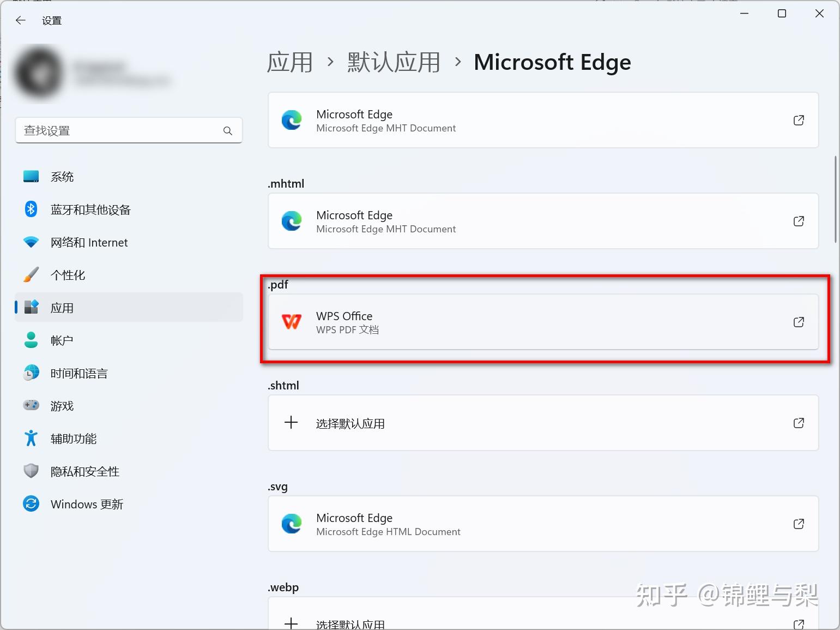Viewport: 840px width, 630px height.
Task: Go back using the arrow in title bar
Action: click(21, 21)
